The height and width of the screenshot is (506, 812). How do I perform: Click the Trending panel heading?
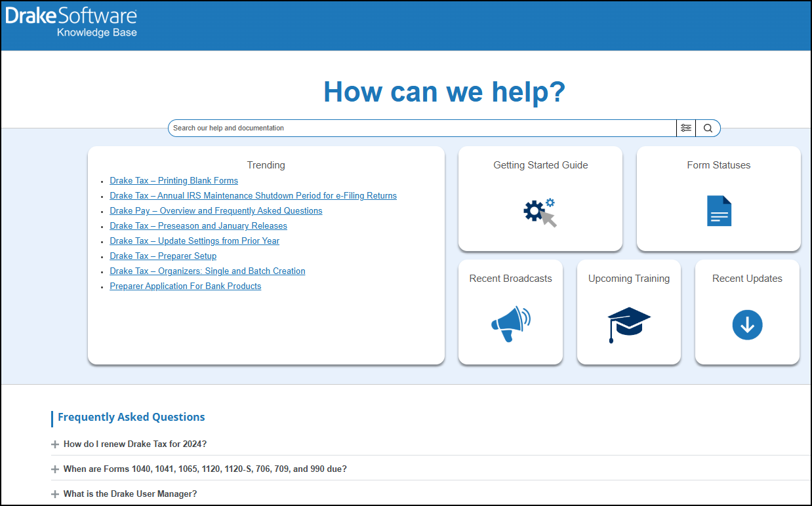tap(266, 165)
